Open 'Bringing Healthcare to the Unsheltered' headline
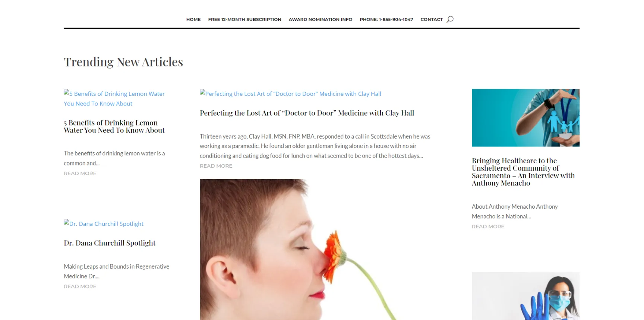644x320 pixels. tap(523, 172)
